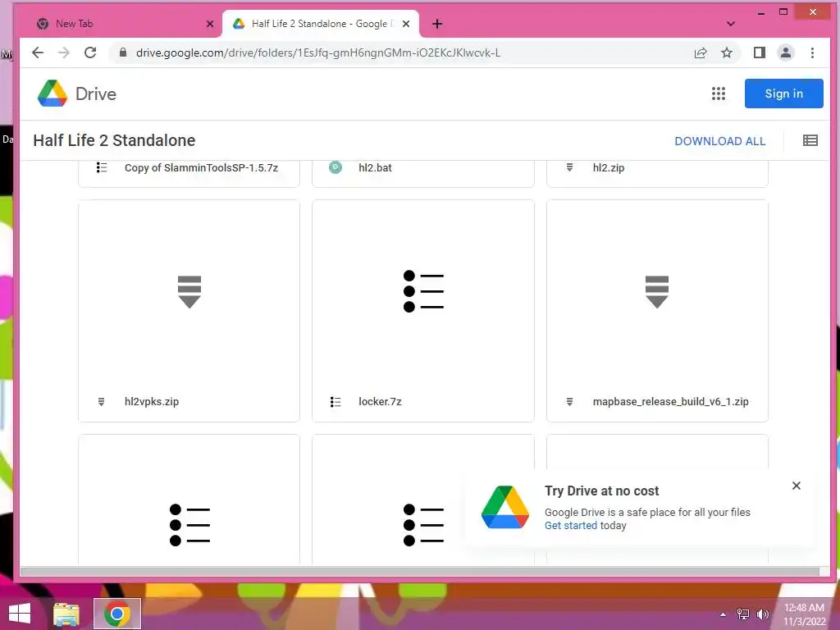
Task: Click the hl2.bat file type icon
Action: 336,167
